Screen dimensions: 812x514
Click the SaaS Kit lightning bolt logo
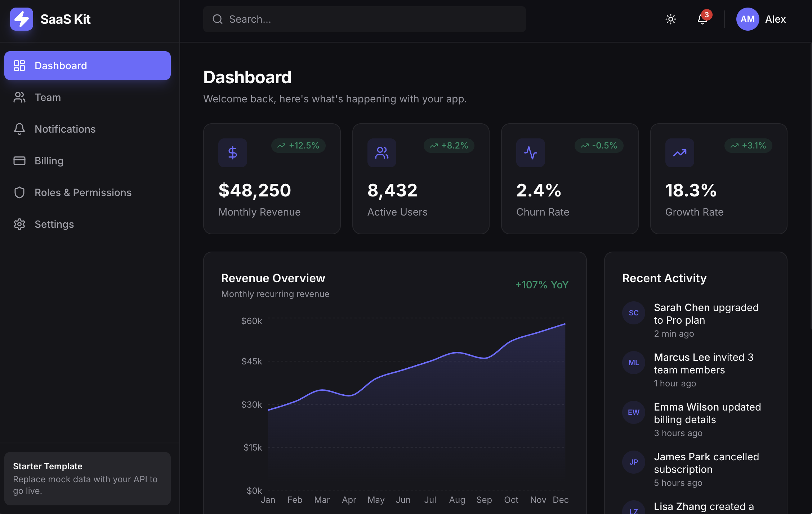pyautogui.click(x=22, y=19)
